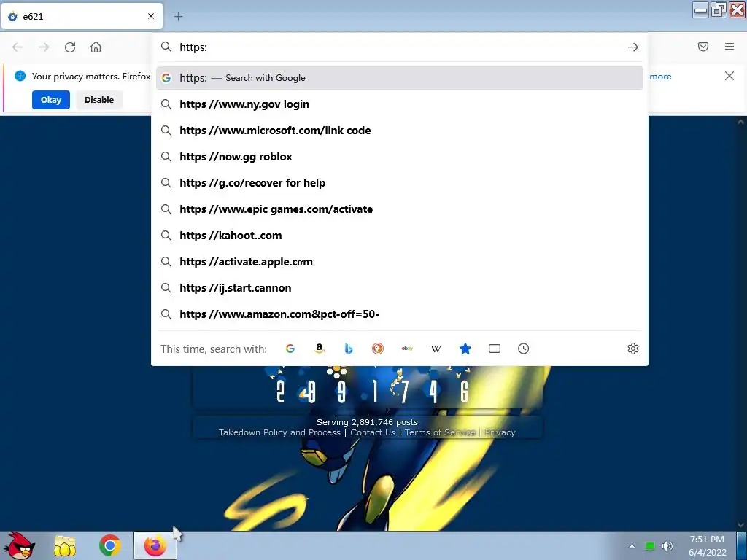Open the volume speaker tray icon
747x560 pixels.
tap(667, 545)
